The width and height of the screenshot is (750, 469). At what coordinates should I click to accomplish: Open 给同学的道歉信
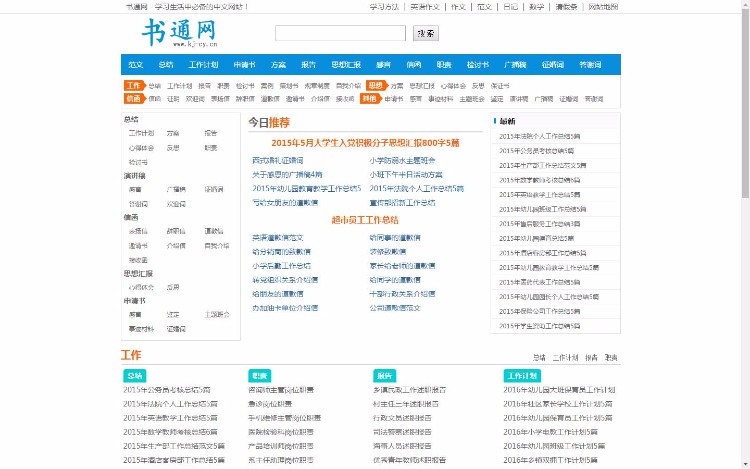tap(395, 280)
